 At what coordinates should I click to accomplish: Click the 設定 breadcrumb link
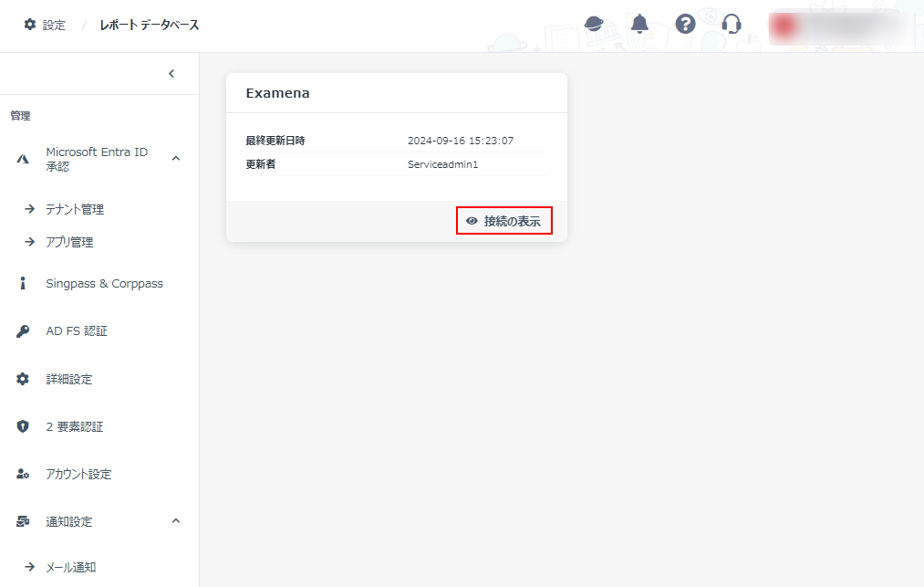54,25
